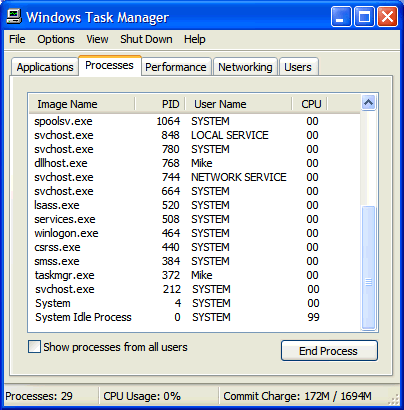
Task: Open the Shut Down menu
Action: 146,39
